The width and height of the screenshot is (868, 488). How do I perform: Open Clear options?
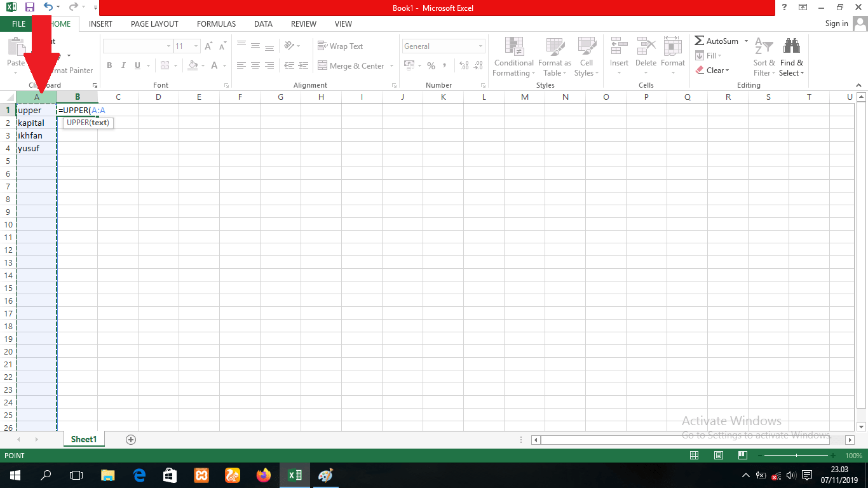point(712,71)
